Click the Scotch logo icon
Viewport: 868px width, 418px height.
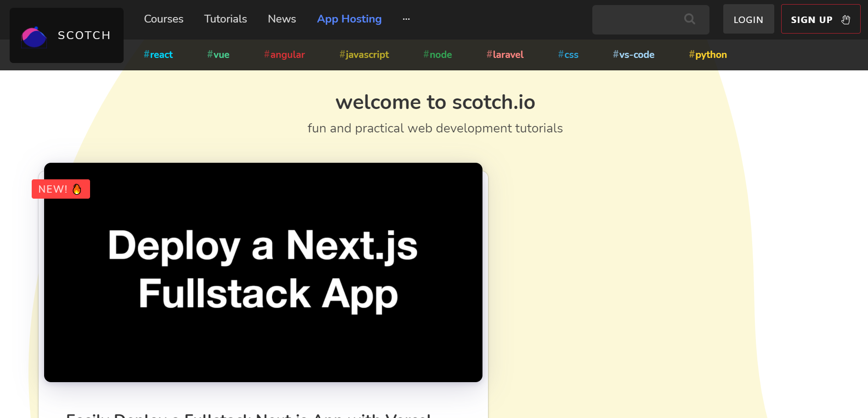click(34, 37)
